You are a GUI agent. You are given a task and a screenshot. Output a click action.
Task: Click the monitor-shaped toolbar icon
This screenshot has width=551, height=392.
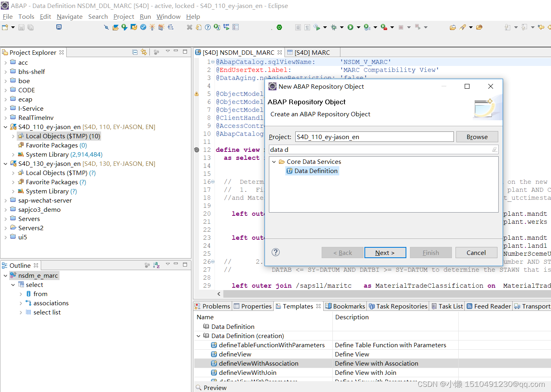[59, 27]
